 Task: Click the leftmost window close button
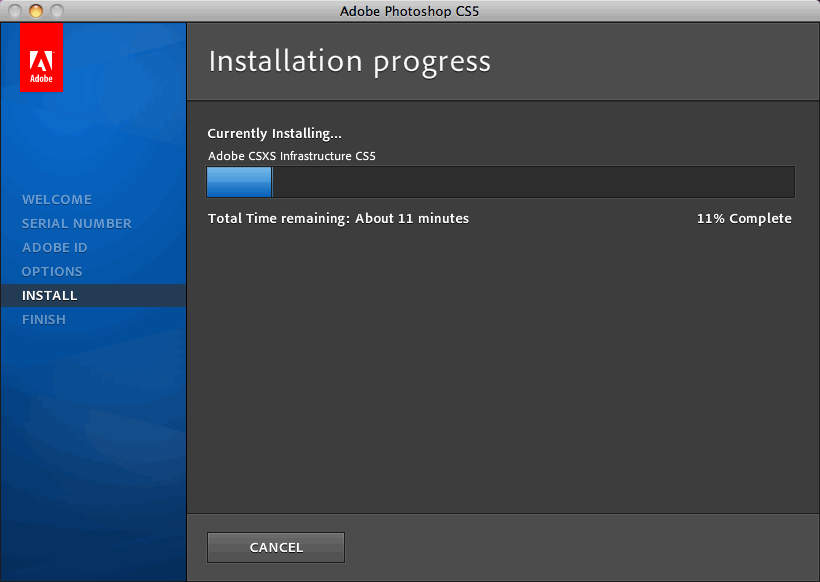click(16, 11)
